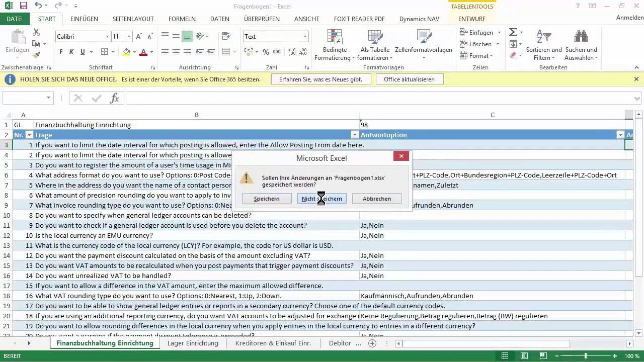The height and width of the screenshot is (362, 644).
Task: Switch to Kreditoren & Einkauf Einr. sheet
Action: (273, 343)
